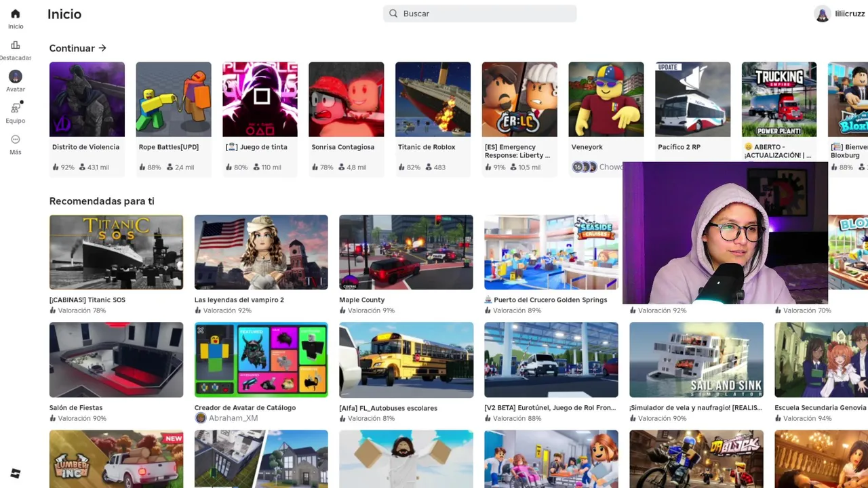This screenshot has width=868, height=488.
Task: Open Distrito de Violencia game thumbnail
Action: tap(87, 100)
